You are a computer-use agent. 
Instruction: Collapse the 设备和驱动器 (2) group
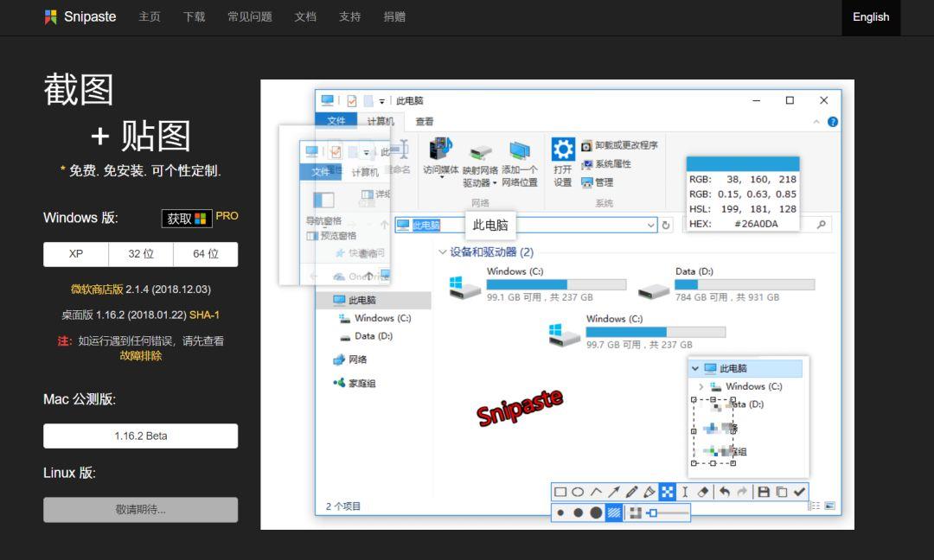(443, 251)
